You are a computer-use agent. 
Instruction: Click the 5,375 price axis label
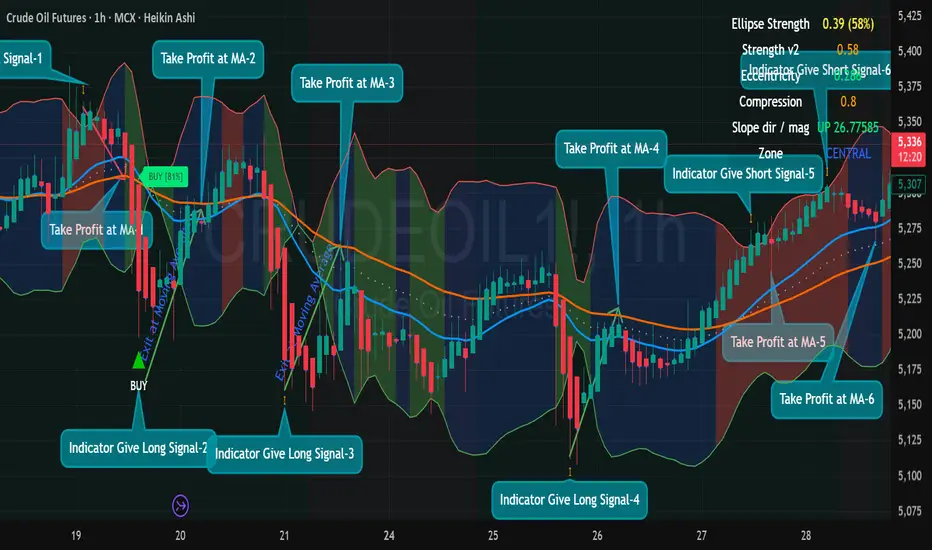[909, 87]
